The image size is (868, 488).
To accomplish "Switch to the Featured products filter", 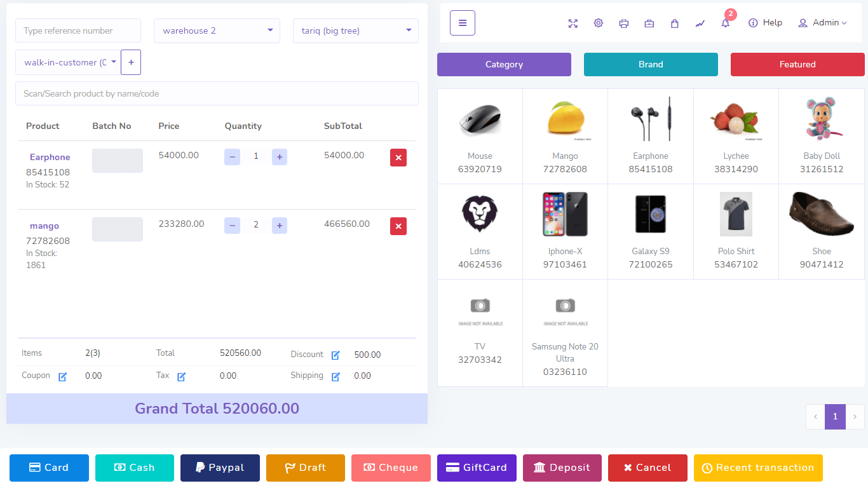I will pyautogui.click(x=797, y=64).
